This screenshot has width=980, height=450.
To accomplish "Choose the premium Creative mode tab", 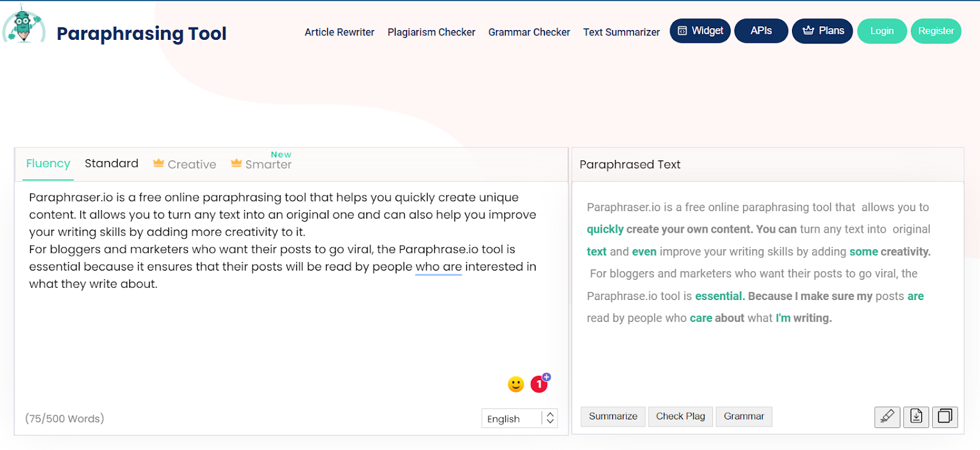I will 184,164.
